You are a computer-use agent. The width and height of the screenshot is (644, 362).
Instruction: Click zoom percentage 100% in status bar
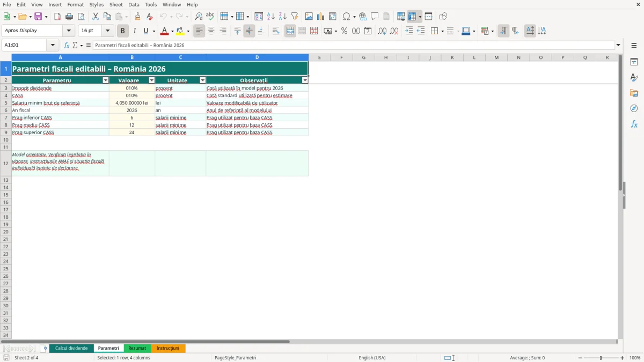tap(635, 358)
